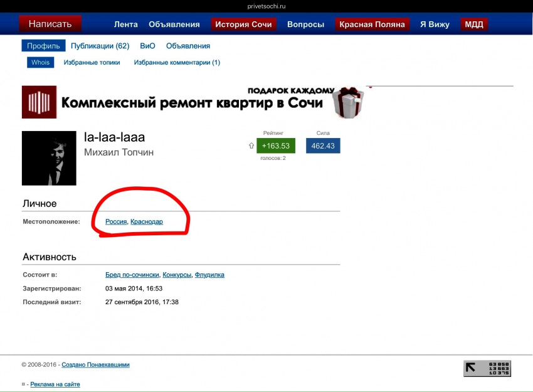Follow the Краснодар location link
The width and height of the screenshot is (533, 392).
[x=146, y=221]
